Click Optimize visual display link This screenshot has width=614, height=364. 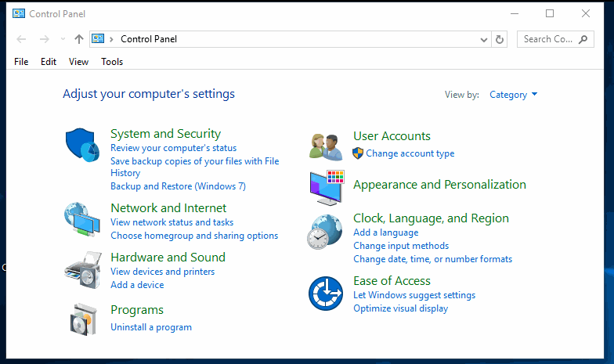coord(401,308)
